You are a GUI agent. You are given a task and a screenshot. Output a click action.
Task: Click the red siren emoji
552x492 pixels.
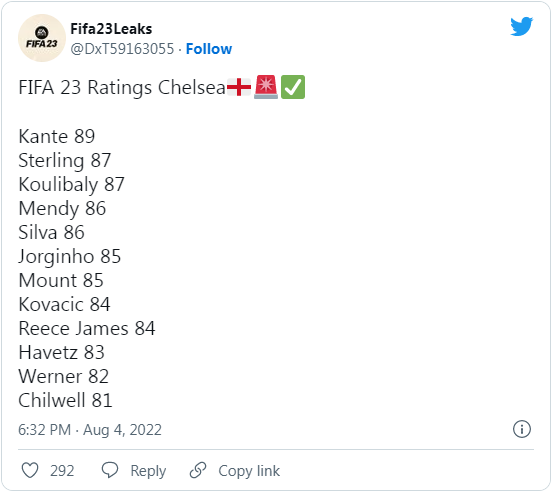266,87
